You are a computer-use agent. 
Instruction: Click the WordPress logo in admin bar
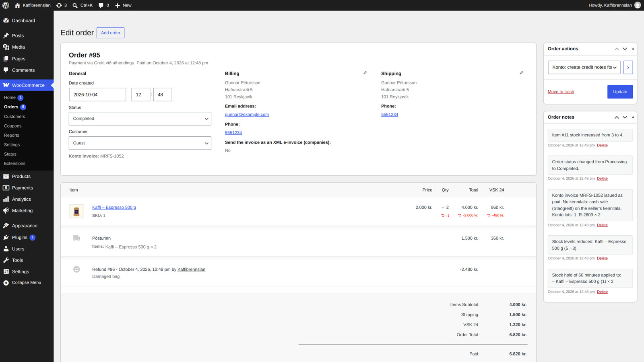point(6,5)
